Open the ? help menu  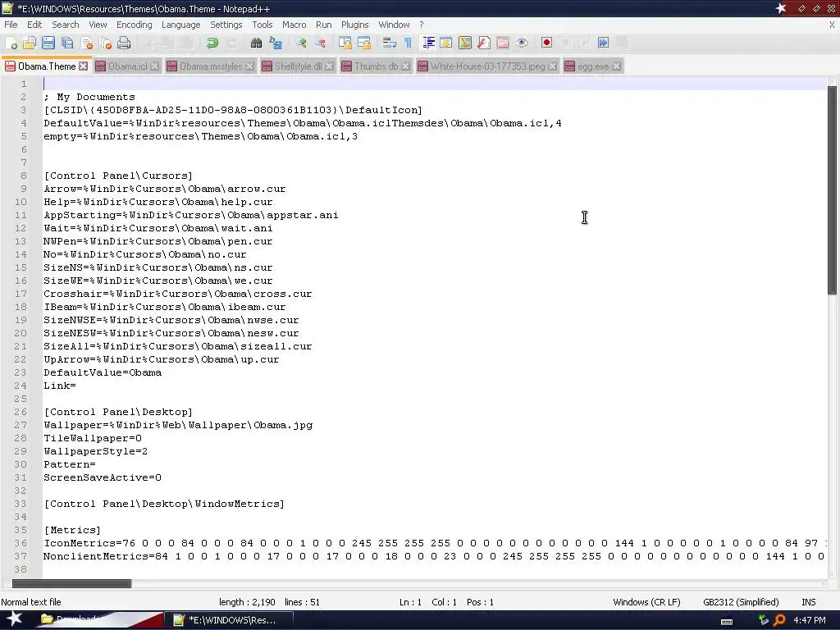click(422, 25)
